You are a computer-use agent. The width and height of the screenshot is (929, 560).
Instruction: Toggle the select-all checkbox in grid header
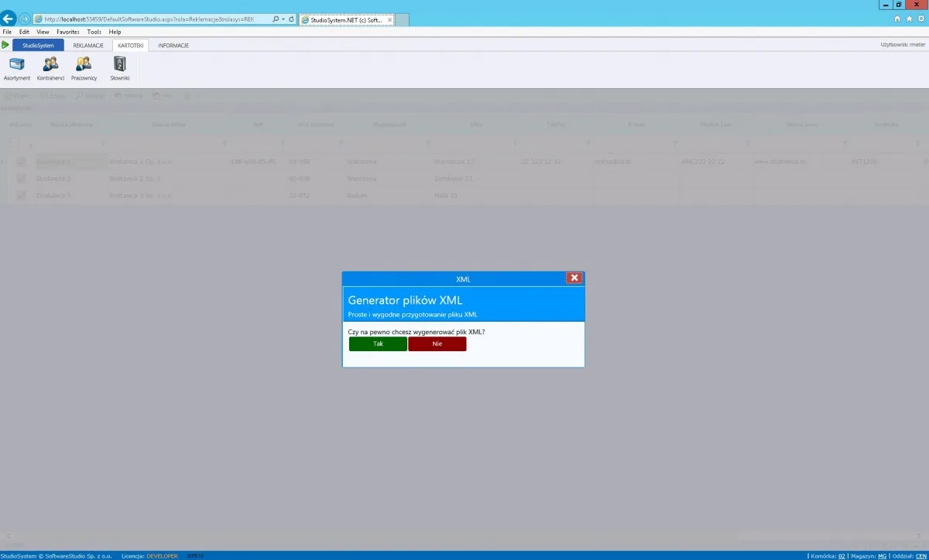click(14, 143)
